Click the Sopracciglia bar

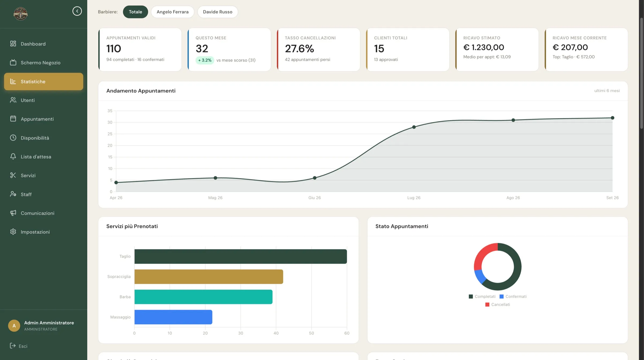[x=209, y=277]
